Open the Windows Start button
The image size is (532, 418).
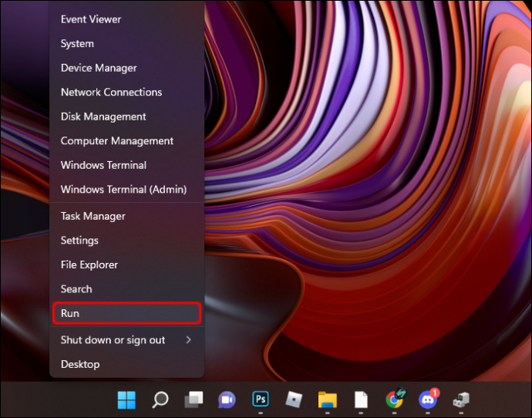point(126,399)
